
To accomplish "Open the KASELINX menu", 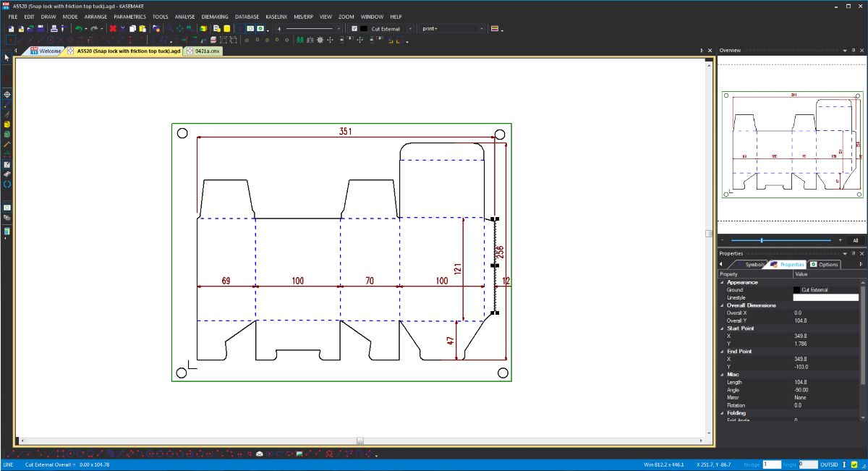I will pos(276,16).
